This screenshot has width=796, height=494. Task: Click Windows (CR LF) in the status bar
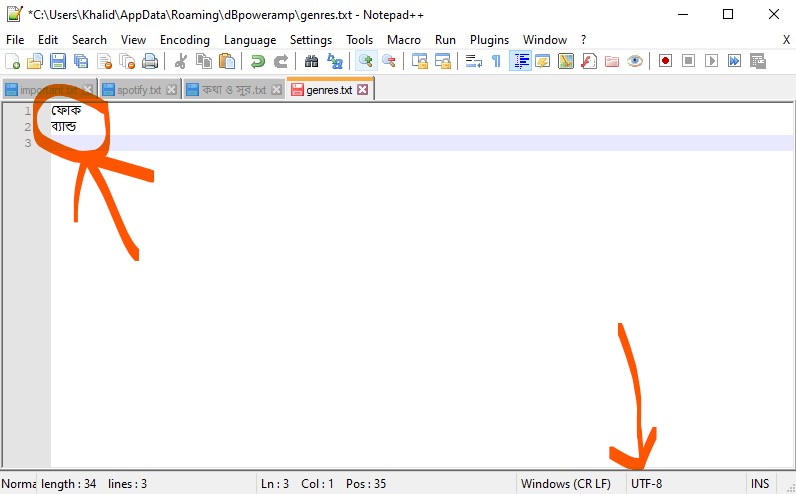pos(565,484)
